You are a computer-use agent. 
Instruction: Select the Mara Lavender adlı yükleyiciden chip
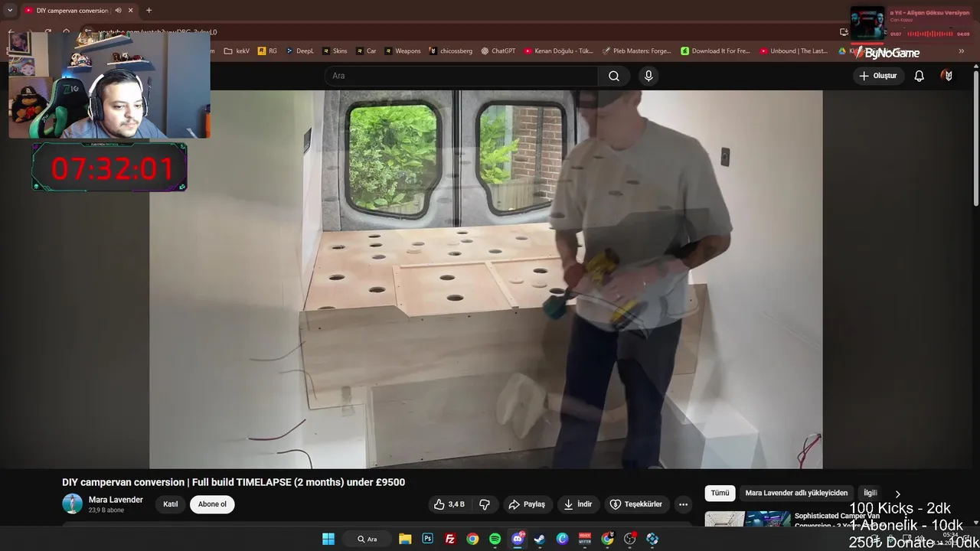pyautogui.click(x=796, y=493)
